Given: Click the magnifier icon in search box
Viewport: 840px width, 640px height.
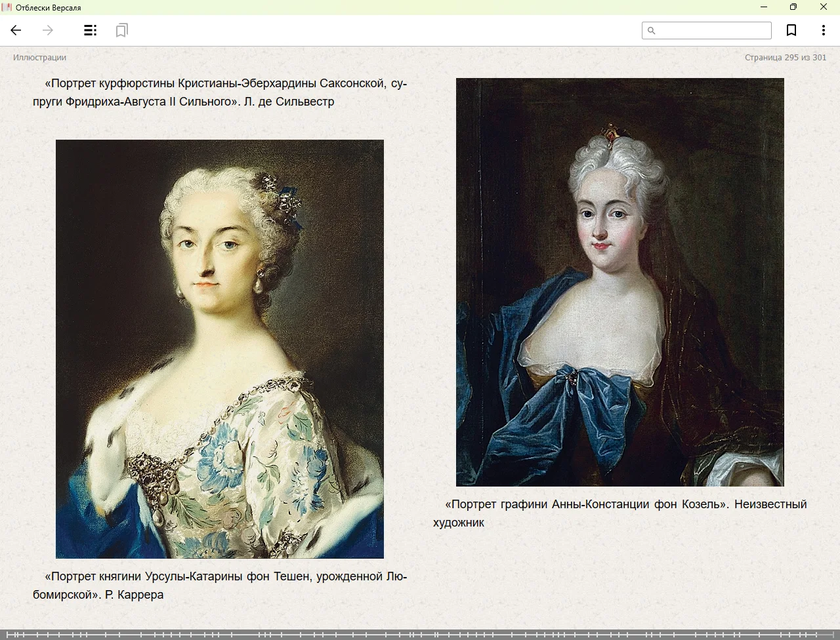Looking at the screenshot, I should [651, 31].
